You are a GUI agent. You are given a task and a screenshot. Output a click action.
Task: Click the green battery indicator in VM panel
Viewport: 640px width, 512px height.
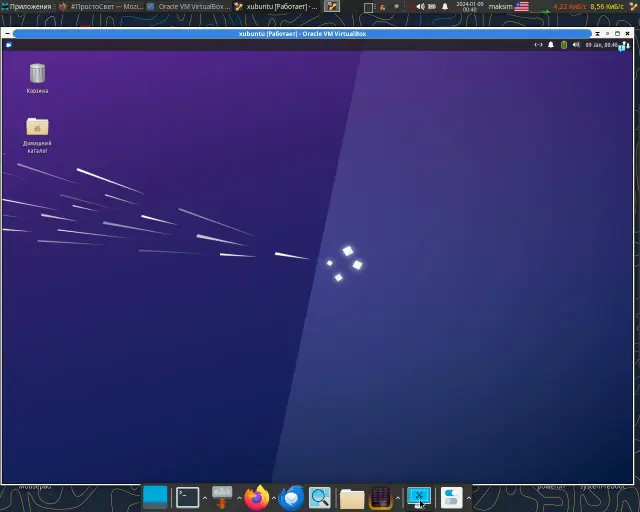pos(564,45)
